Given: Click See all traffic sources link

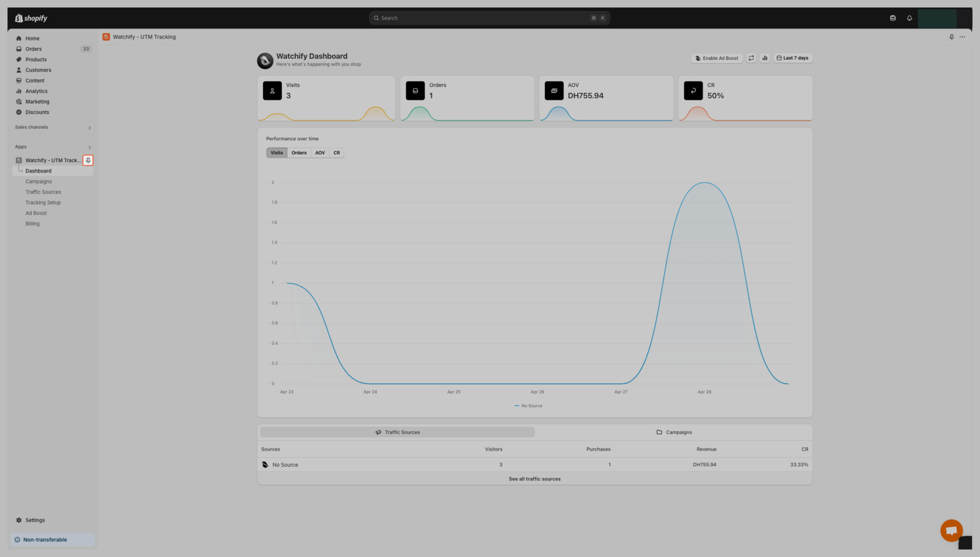Looking at the screenshot, I should pos(534,479).
